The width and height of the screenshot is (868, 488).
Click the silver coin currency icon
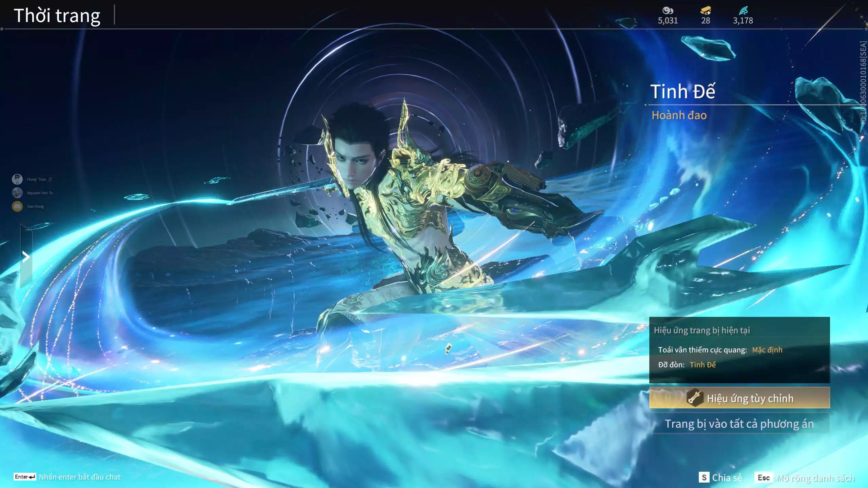click(x=668, y=11)
